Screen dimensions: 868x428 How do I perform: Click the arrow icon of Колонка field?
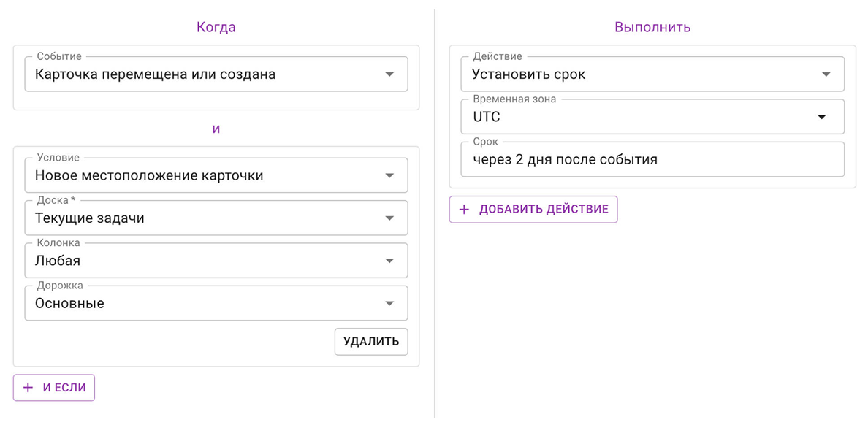tap(389, 261)
